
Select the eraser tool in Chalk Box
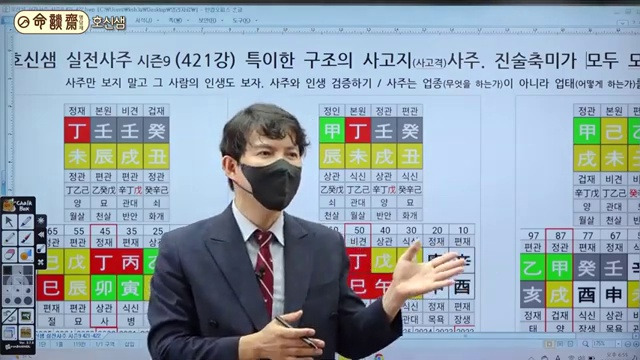point(9,255)
